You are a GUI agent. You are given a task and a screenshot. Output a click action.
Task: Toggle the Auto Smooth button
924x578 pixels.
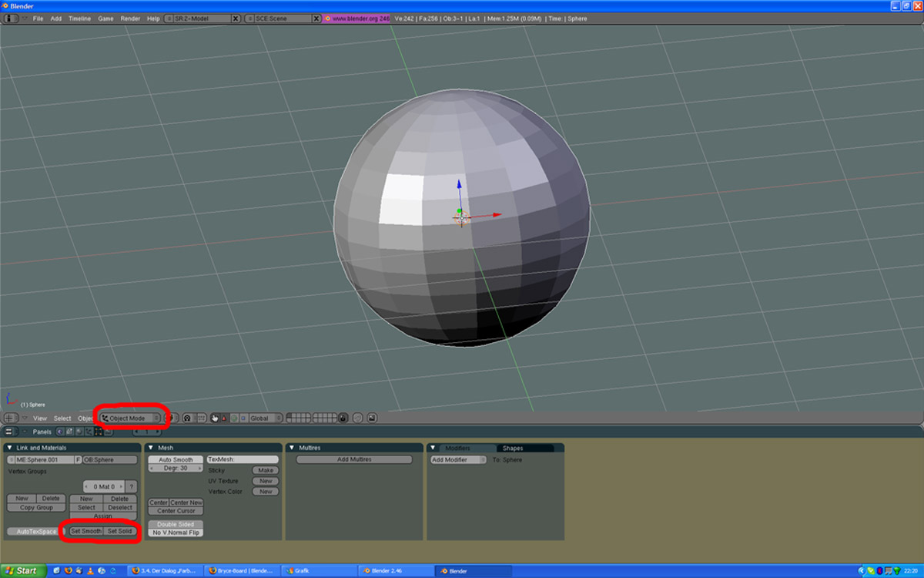tap(176, 459)
